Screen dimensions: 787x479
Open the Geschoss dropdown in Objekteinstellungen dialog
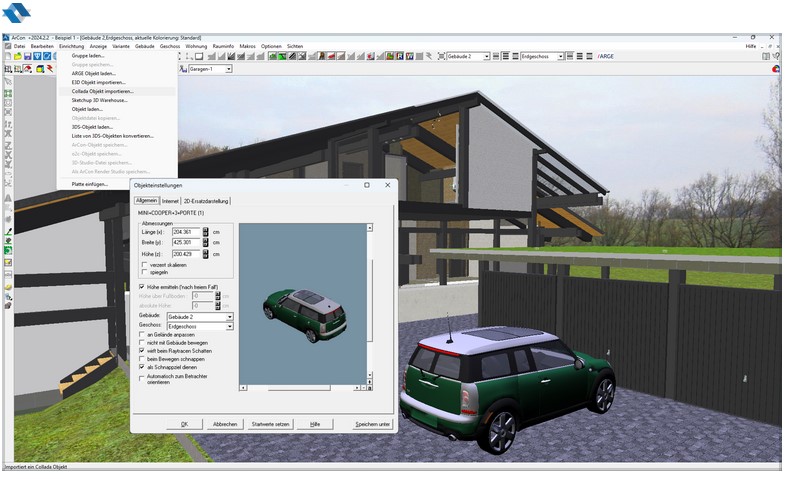tap(229, 326)
